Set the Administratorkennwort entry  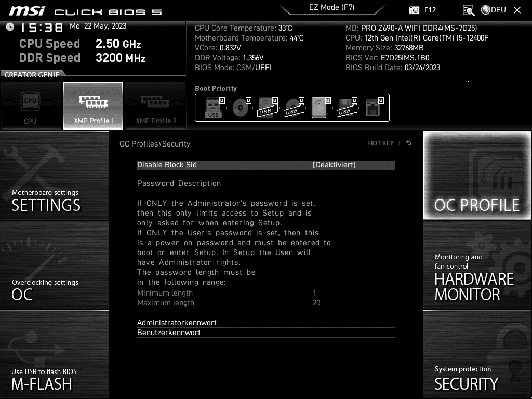[266, 323]
